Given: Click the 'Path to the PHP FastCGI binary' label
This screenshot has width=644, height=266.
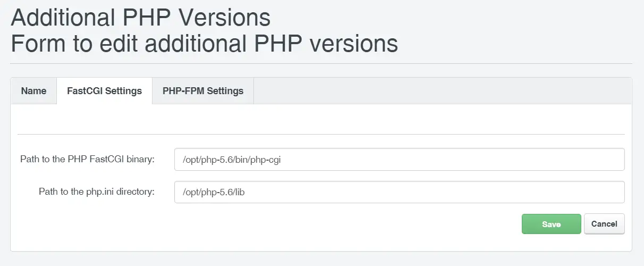Looking at the screenshot, I should coord(87,159).
